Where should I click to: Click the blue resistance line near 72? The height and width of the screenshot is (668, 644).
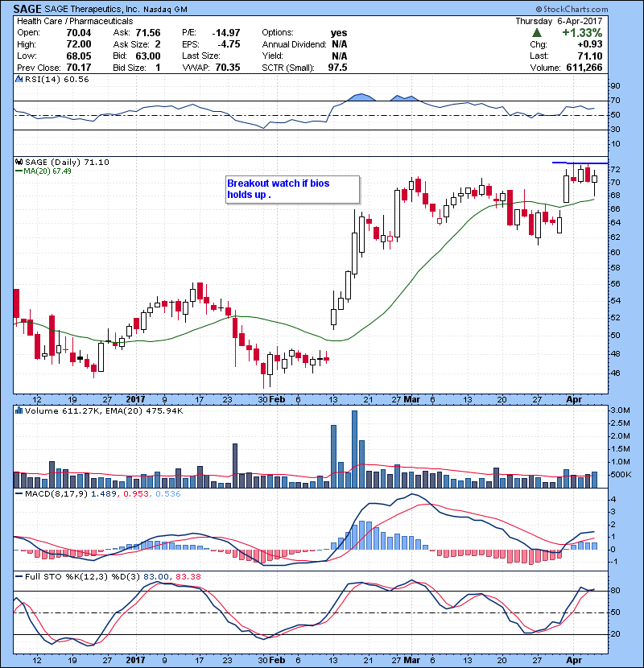(580, 163)
